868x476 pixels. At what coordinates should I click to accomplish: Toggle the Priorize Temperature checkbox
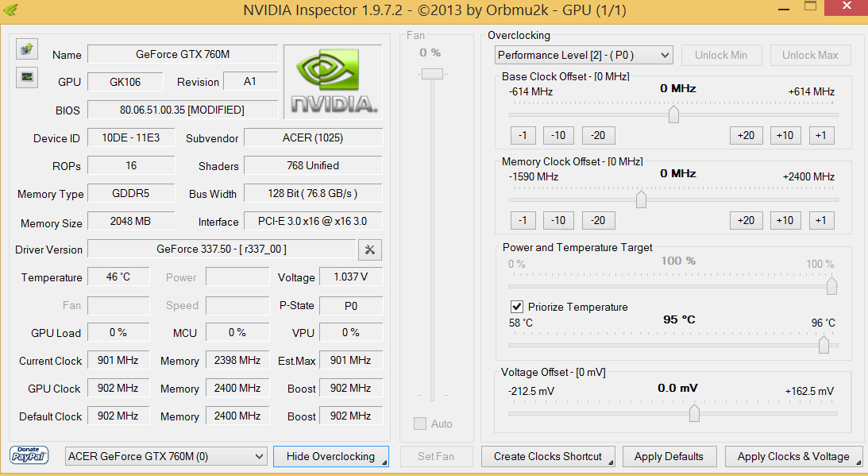pos(516,307)
